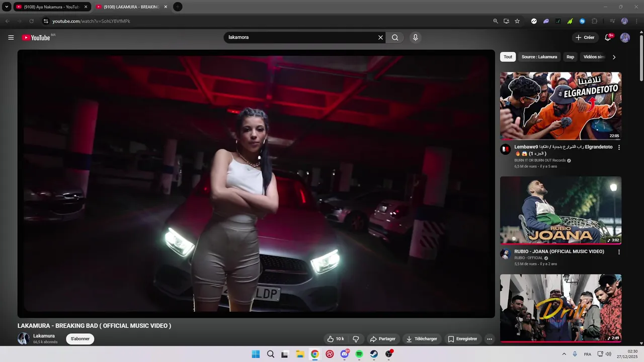The image size is (644, 362).
Task: Open YouTube account avatar menu
Action: coord(625,38)
